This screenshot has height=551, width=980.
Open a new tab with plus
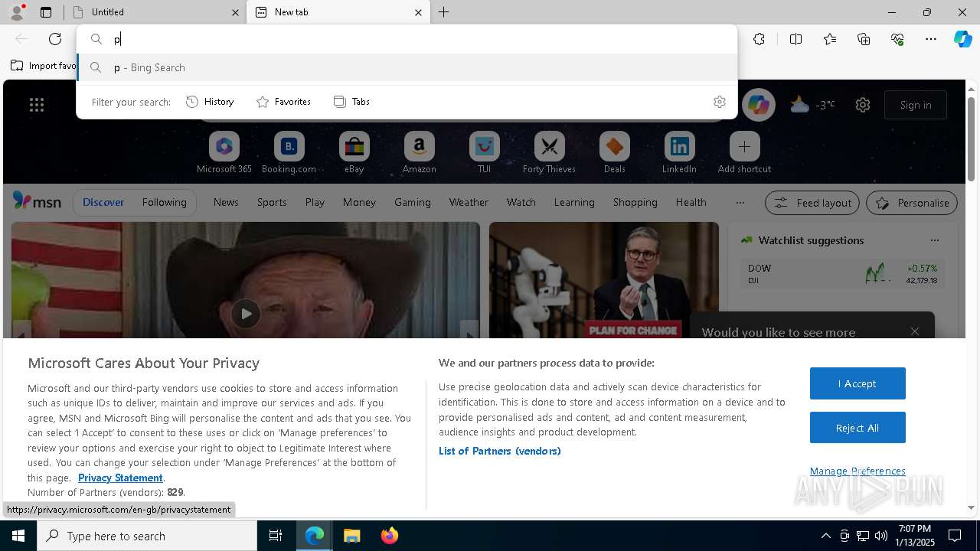coord(443,12)
